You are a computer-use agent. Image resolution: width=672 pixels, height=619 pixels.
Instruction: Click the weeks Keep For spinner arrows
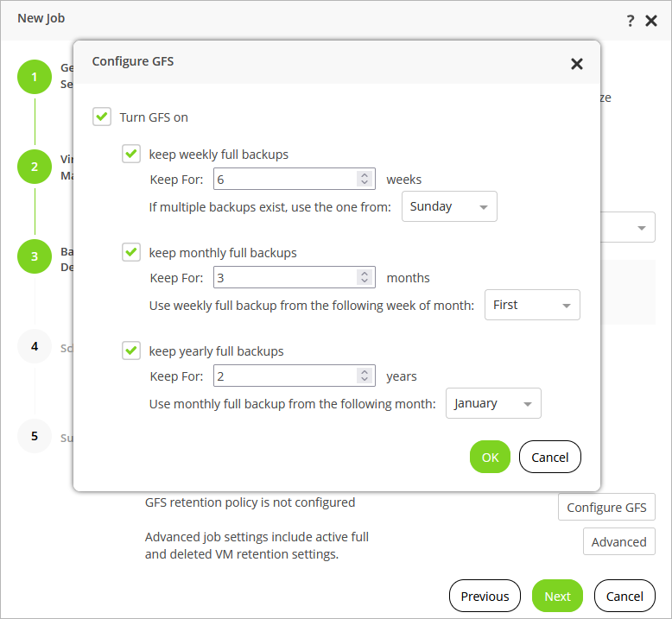point(365,180)
